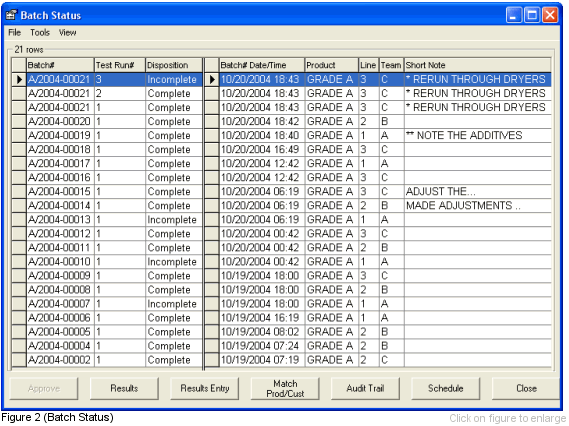
Task: Click row selector for batch A/2004-00020
Action: point(19,122)
